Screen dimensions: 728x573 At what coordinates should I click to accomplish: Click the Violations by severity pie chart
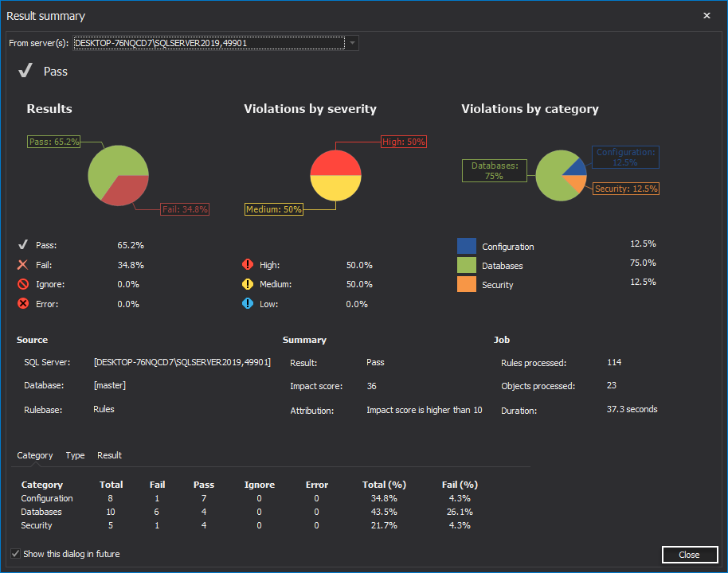tap(335, 174)
